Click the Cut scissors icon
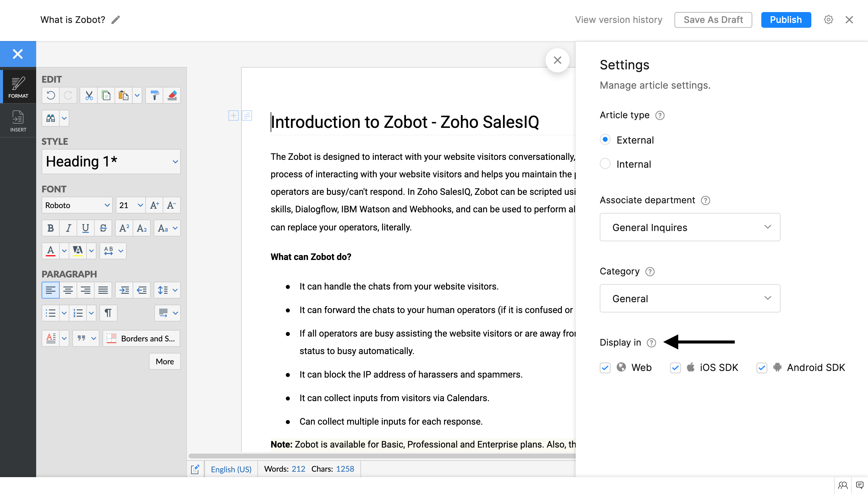 pyautogui.click(x=89, y=95)
